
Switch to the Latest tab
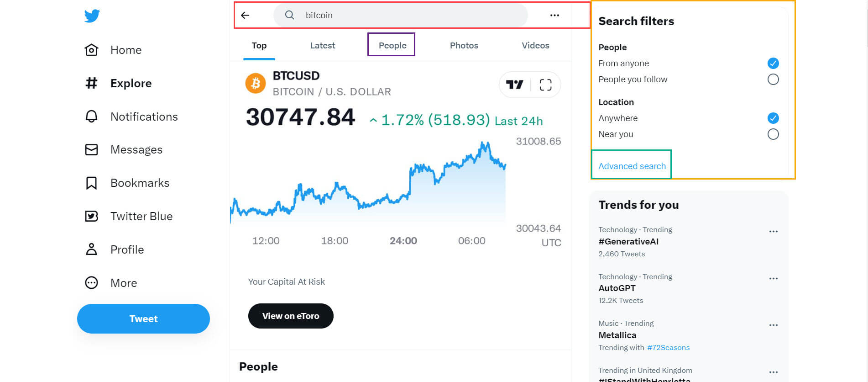pos(323,45)
